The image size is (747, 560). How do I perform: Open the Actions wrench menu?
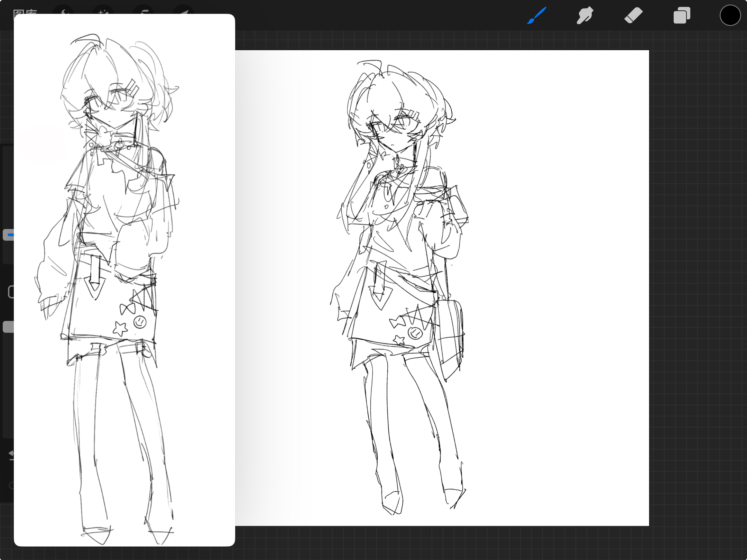point(63,11)
